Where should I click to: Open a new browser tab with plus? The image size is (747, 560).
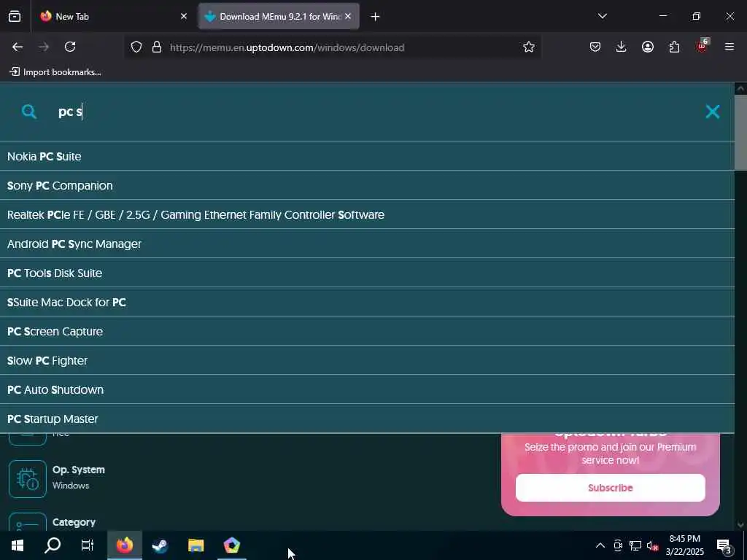[376, 17]
